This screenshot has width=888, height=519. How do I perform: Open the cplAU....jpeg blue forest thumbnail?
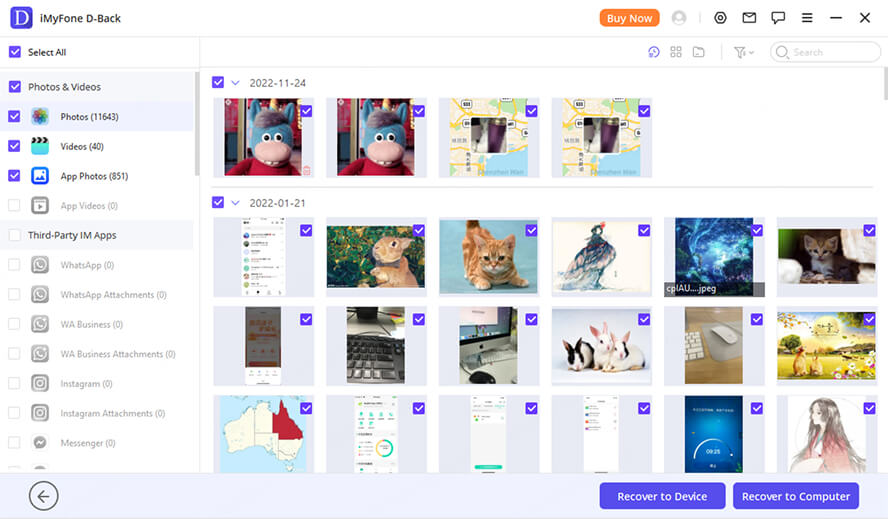tap(714, 257)
